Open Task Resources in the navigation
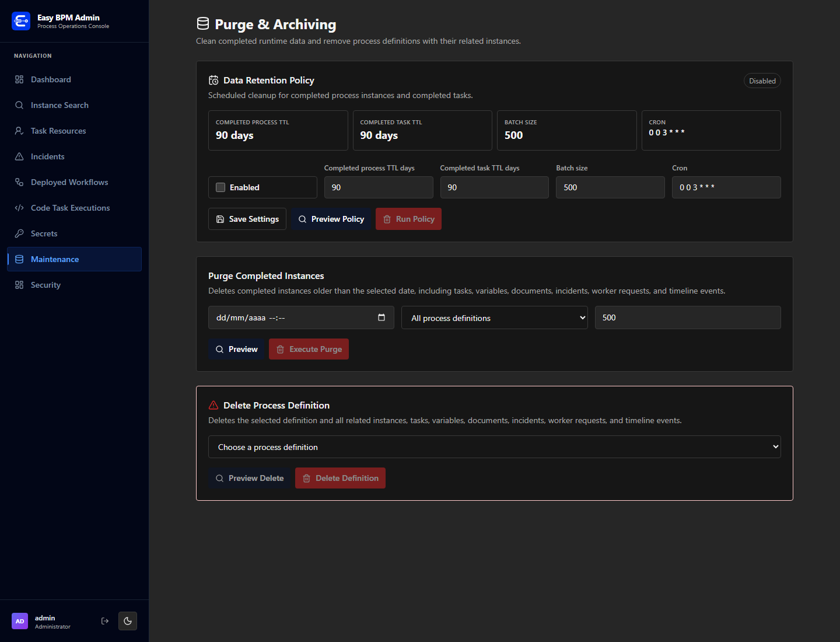The image size is (840, 642). tap(75, 131)
